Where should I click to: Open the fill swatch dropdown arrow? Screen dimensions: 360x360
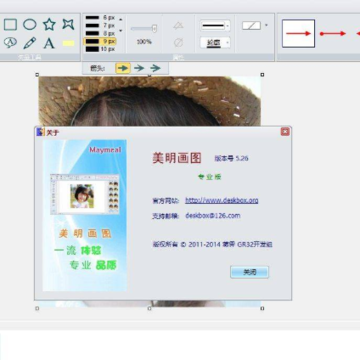click(x=266, y=25)
